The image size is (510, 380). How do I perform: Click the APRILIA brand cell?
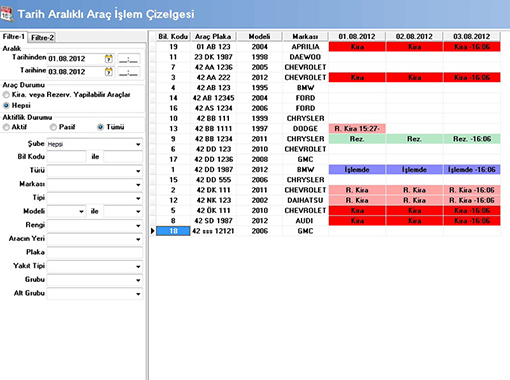click(305, 47)
